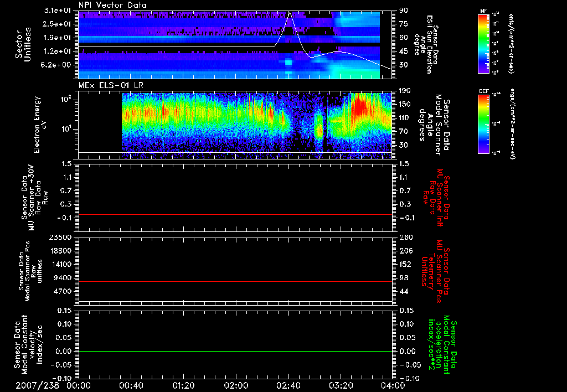Image resolution: width=567 pixels, height=392 pixels.
Task: Click the 04:00 time tick label
Action: point(393,385)
